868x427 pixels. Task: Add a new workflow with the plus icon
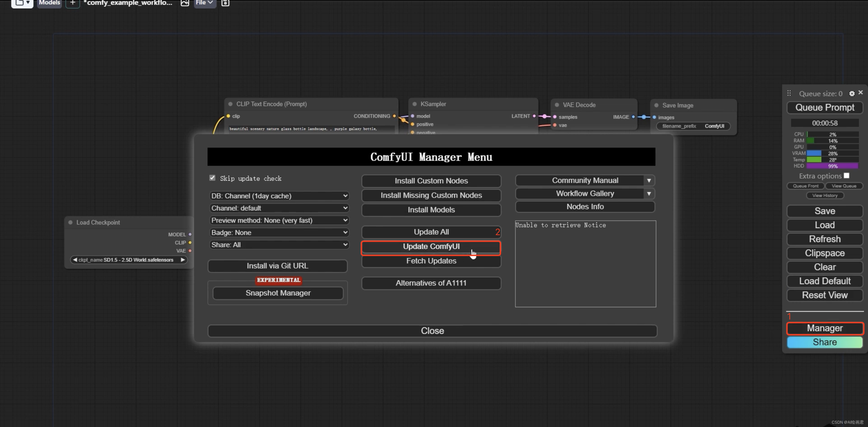click(x=72, y=3)
